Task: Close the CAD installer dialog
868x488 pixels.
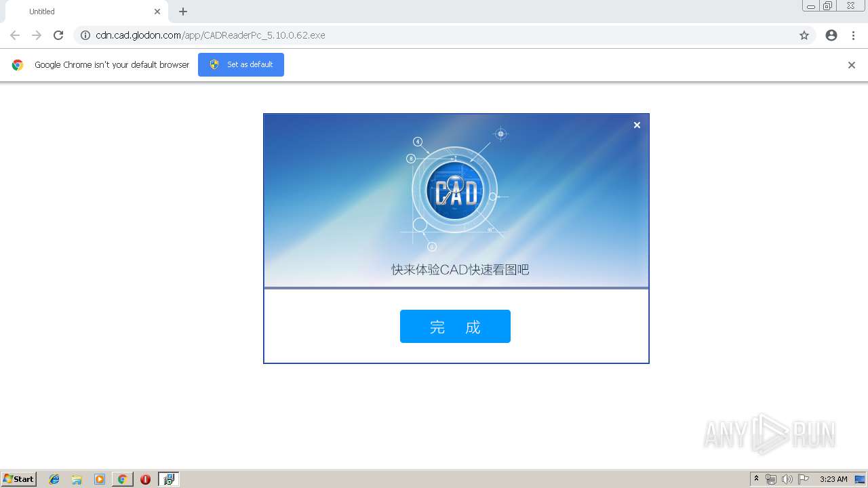Action: coord(637,125)
